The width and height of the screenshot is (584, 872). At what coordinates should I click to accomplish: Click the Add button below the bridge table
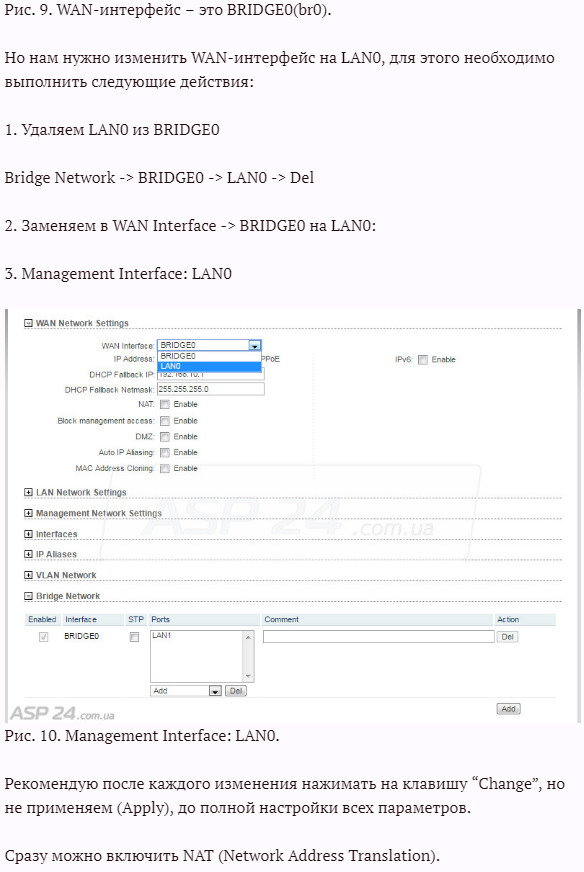[x=508, y=708]
